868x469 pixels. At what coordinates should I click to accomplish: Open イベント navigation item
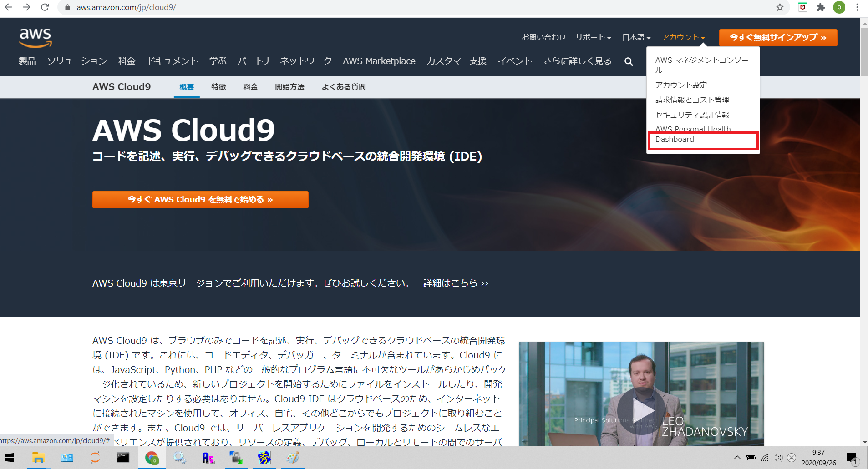[515, 61]
